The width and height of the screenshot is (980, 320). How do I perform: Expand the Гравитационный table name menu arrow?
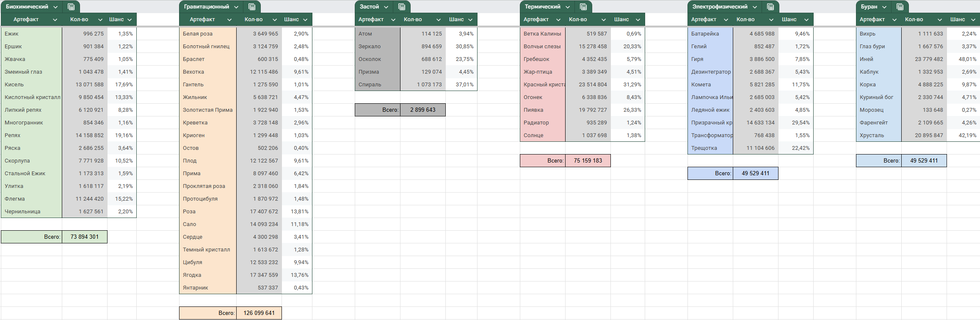236,7
